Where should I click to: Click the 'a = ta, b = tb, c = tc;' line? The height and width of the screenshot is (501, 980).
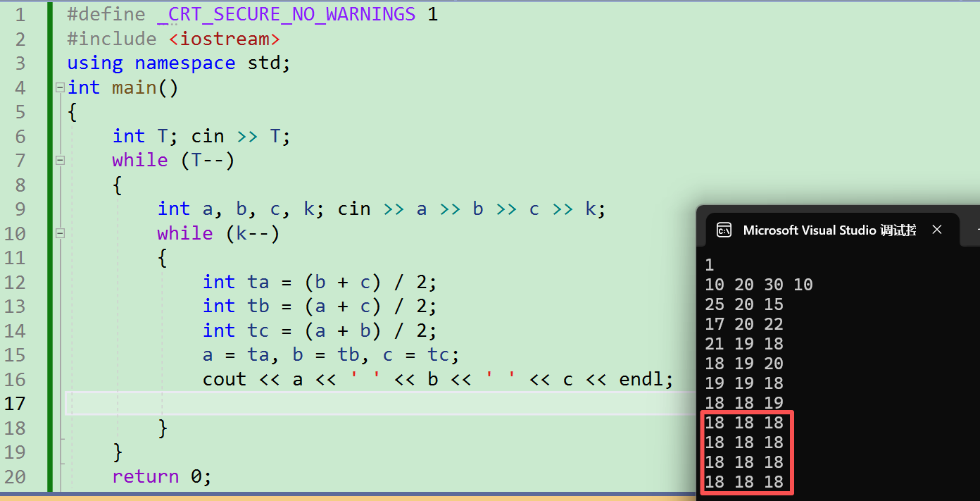[x=331, y=354]
